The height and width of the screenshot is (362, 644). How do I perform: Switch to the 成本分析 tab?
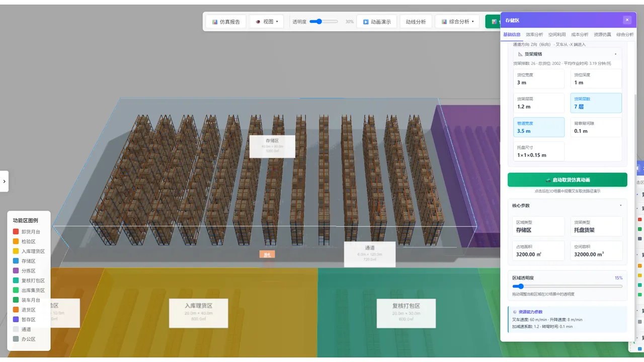(580, 35)
